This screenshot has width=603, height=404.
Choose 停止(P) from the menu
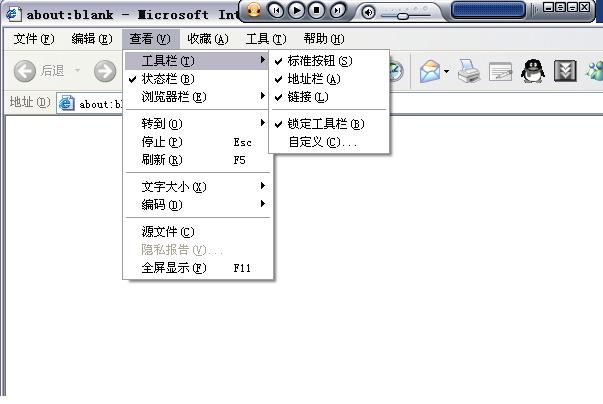point(197,142)
